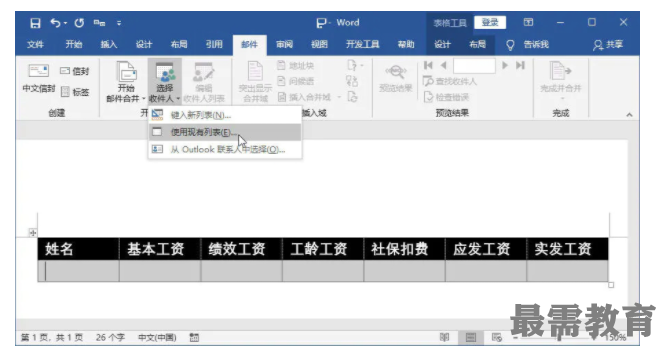The width and height of the screenshot is (662, 360).
Task: Select the 邮件 tab
Action: pos(249,45)
